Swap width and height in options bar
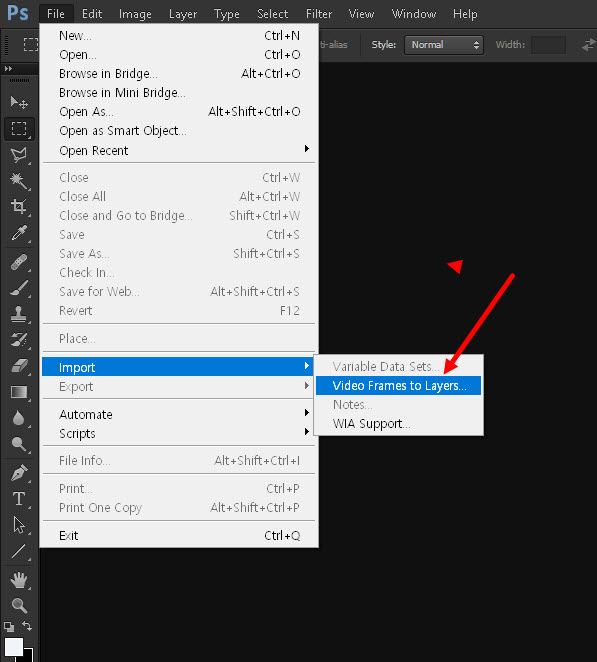Screen dimensions: 597x662 (x=588, y=45)
